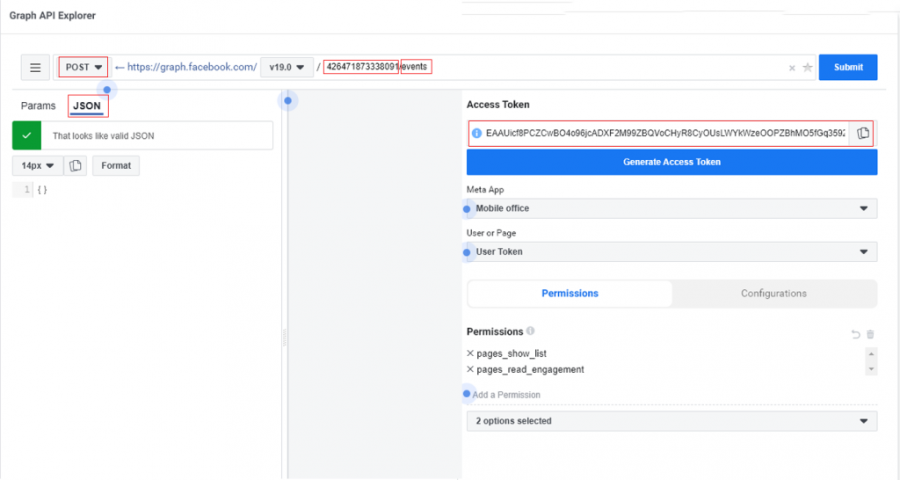The height and width of the screenshot is (480, 900).
Task: Click the access token info icon
Action: (x=476, y=133)
